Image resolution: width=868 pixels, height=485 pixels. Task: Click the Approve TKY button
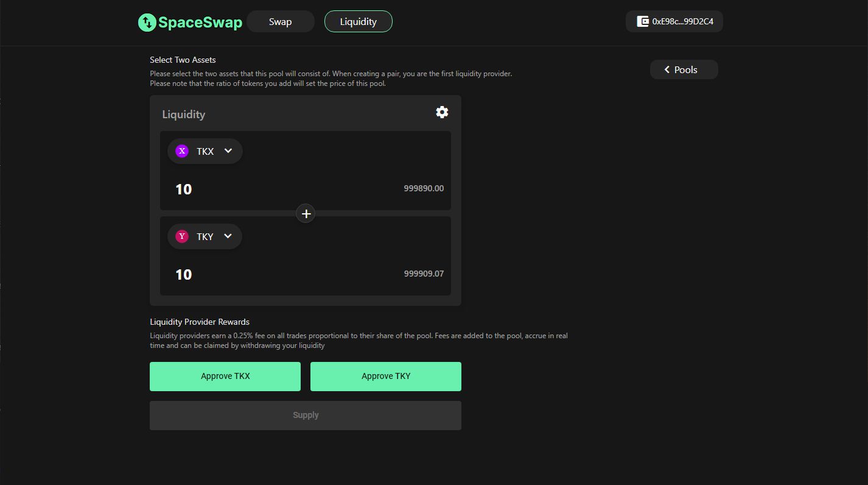pos(386,377)
